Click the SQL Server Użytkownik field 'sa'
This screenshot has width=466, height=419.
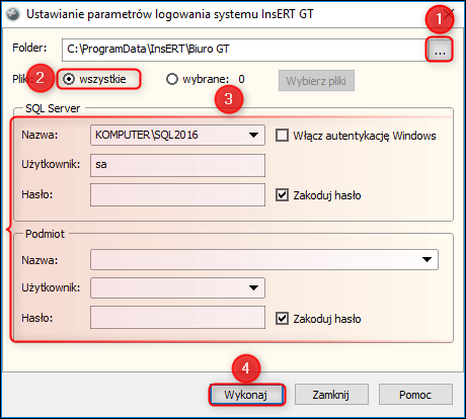tap(178, 165)
